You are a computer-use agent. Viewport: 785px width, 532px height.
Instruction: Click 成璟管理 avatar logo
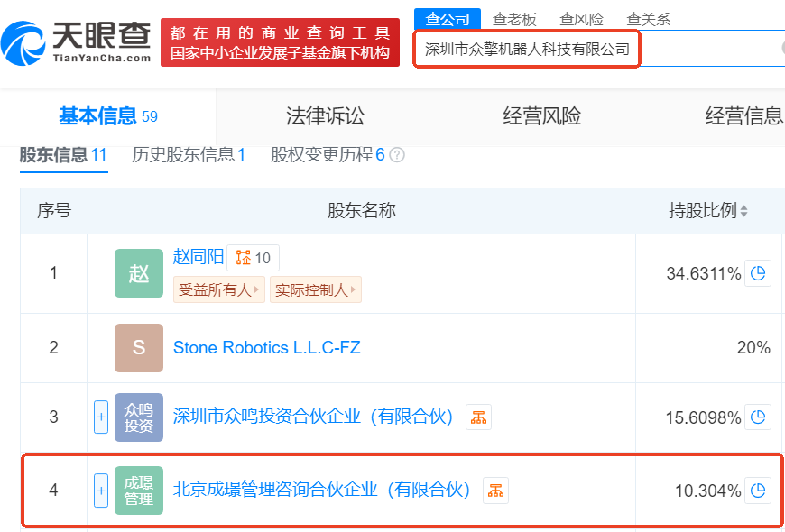139,491
